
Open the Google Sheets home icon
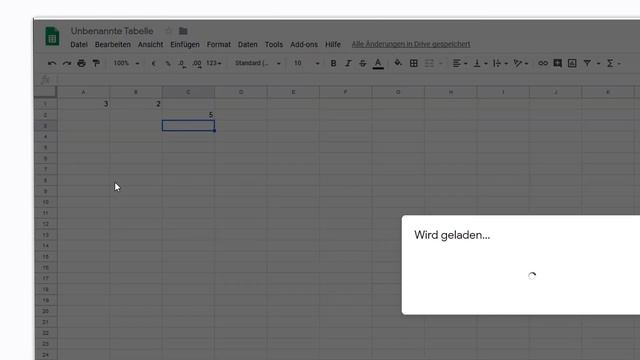[52, 36]
